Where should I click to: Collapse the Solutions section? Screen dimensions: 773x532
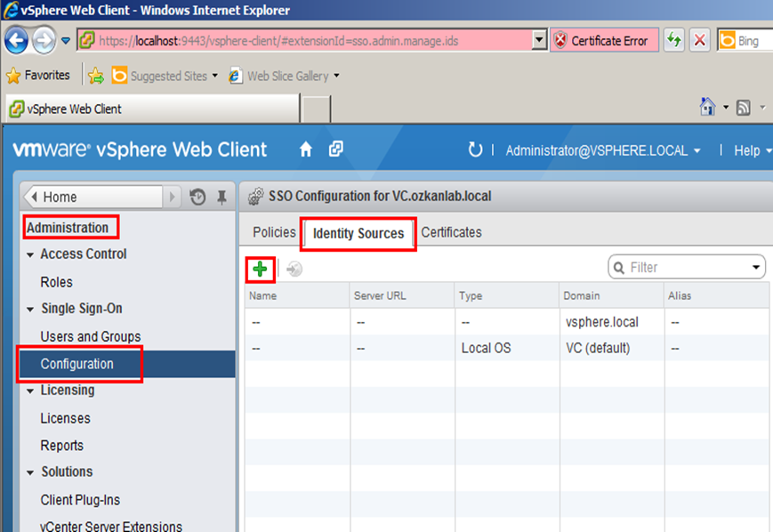[x=30, y=472]
